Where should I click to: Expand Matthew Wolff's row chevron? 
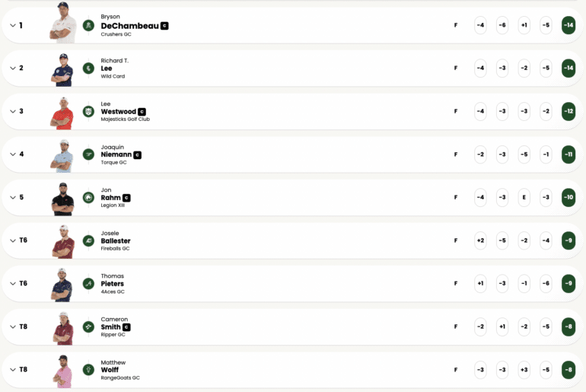13,369
